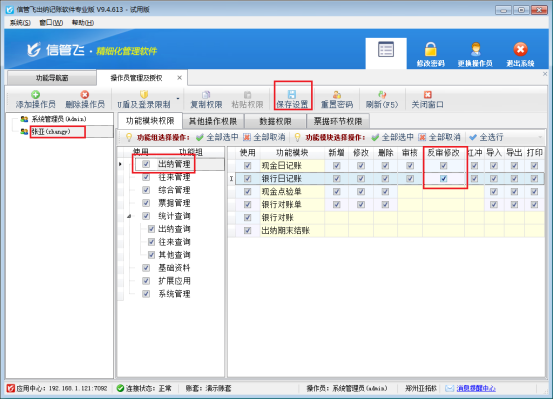This screenshot has width=553, height=399.
Task: Click the 重置密码 reset password icon
Action: 337,94
